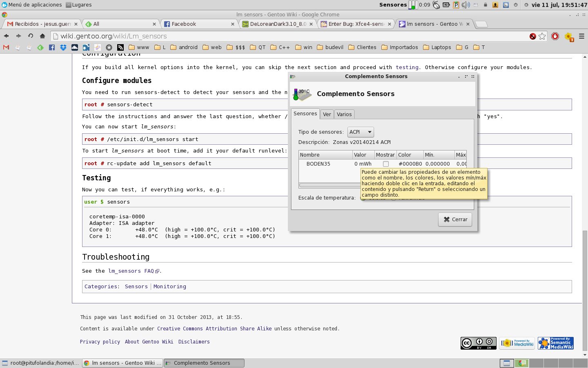The width and height of the screenshot is (588, 368).
Task: Open the Dropbox bookmark icon
Action: [x=63, y=47]
